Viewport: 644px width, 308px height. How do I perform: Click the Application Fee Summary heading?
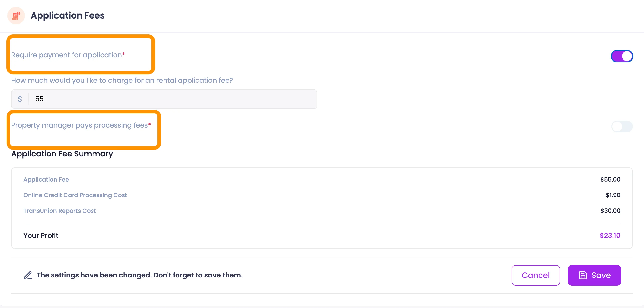pos(62,154)
